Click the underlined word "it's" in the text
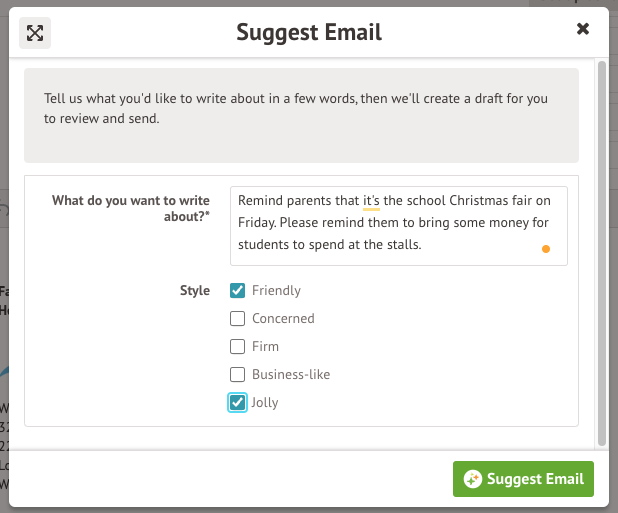This screenshot has width=618, height=513. coord(371,200)
